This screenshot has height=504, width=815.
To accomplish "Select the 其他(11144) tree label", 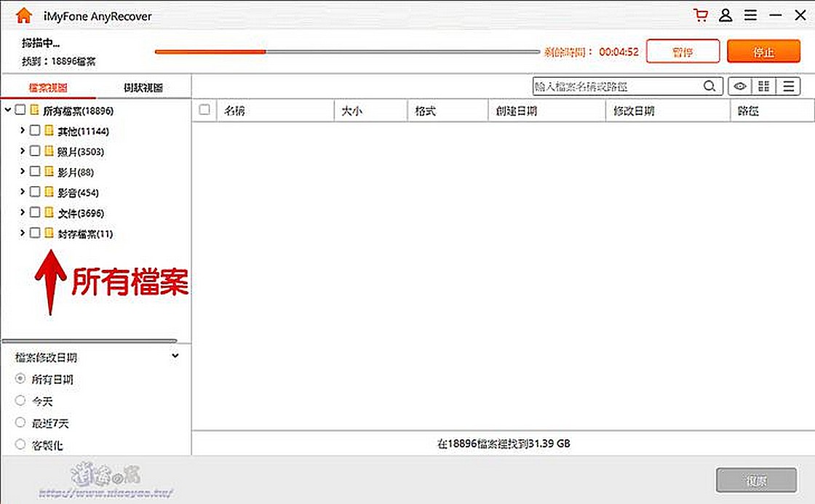I will point(84,132).
